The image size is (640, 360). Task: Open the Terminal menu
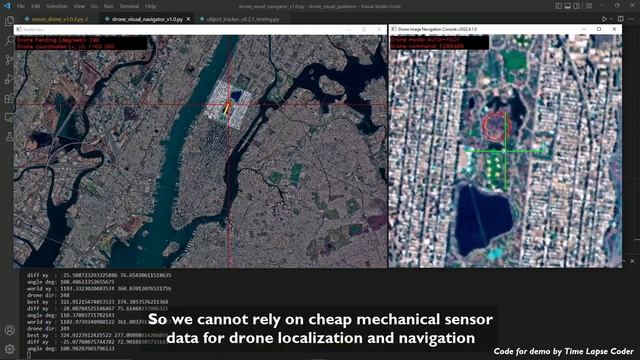coord(129,6)
